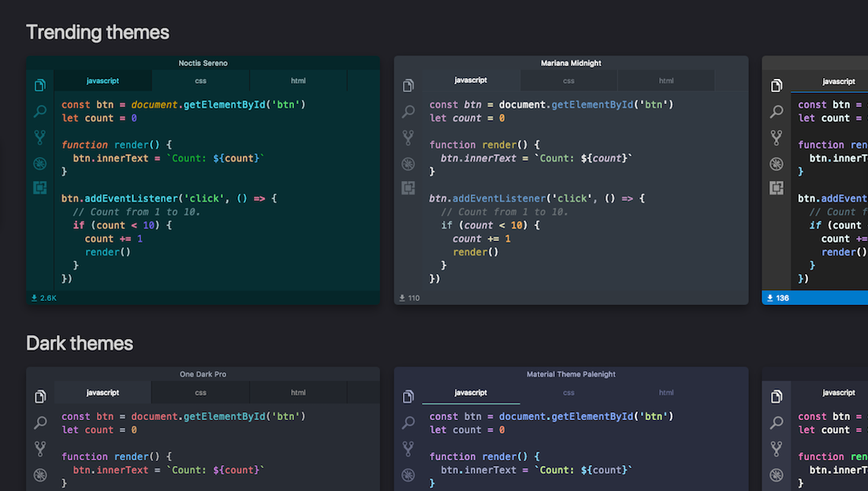Click Debug icon in Noctis Sereno card
868x491 pixels.
click(40, 163)
